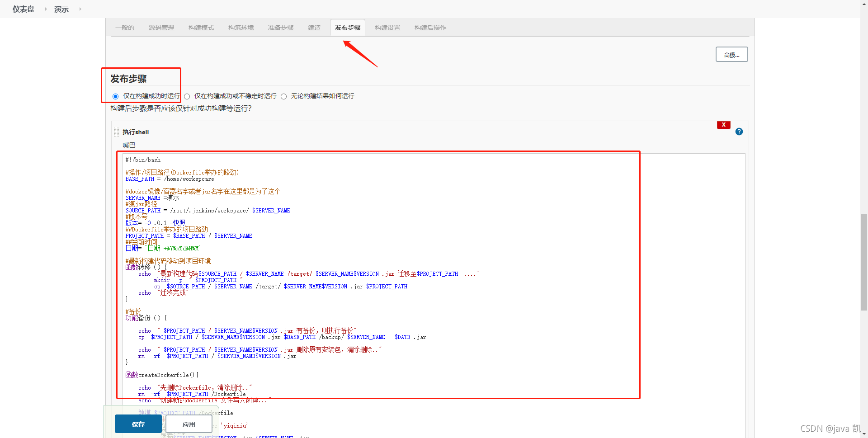Viewport: 868px width, 438px height.
Task: Click the page vertical scrollbar thumb
Action: click(x=864, y=262)
